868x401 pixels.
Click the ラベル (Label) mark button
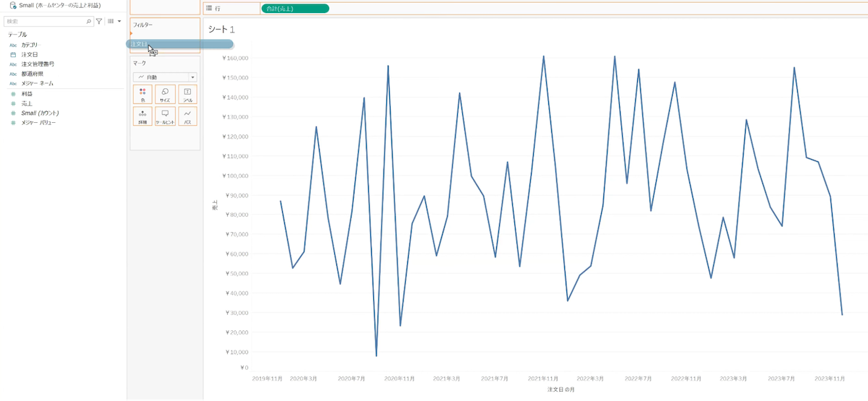point(187,95)
